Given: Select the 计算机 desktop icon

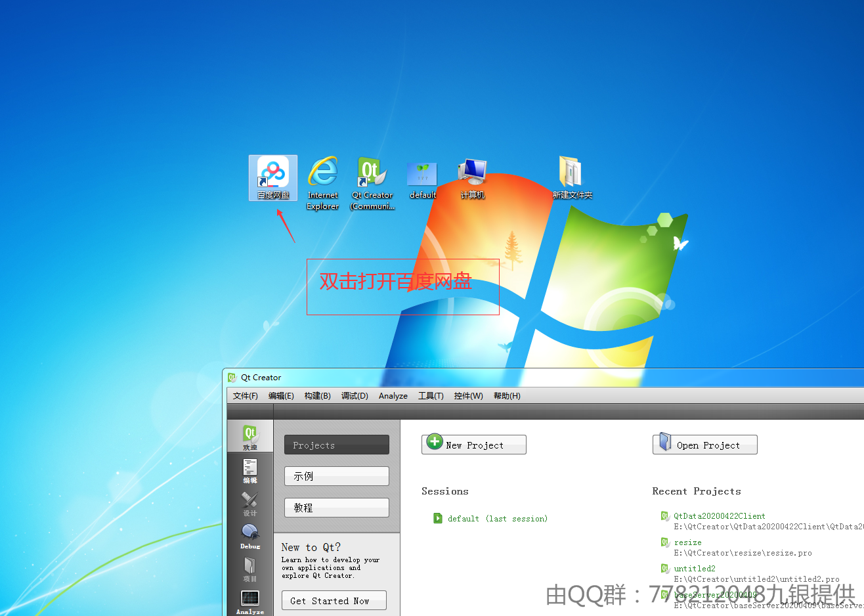Looking at the screenshot, I should point(472,179).
